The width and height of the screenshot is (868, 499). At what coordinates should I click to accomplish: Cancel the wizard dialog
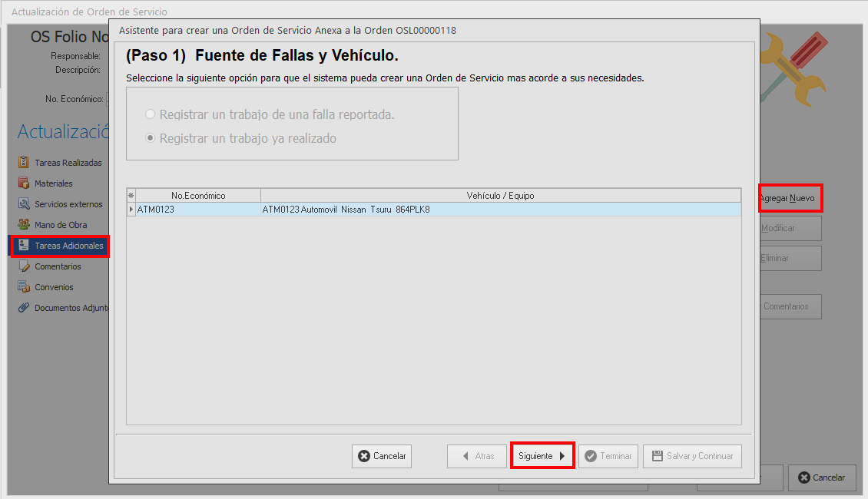[x=382, y=456]
